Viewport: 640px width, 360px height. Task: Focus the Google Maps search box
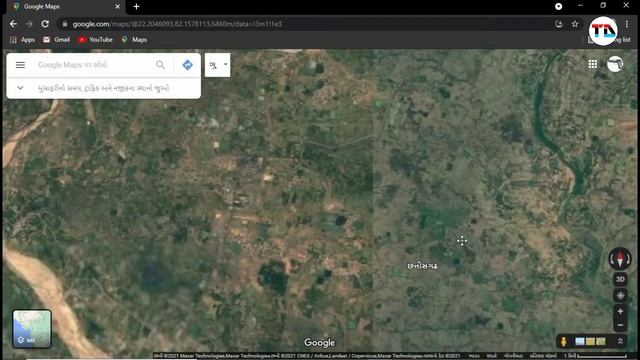(94, 65)
